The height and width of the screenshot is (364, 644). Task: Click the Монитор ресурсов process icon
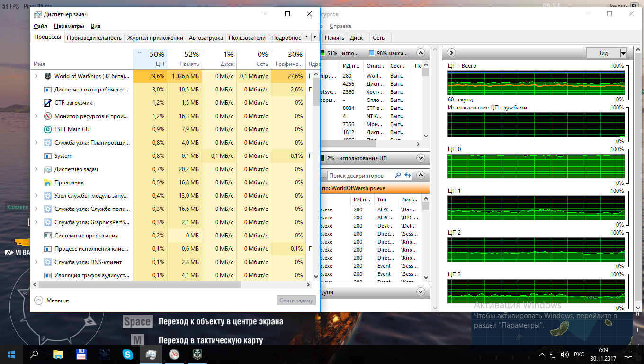(47, 116)
